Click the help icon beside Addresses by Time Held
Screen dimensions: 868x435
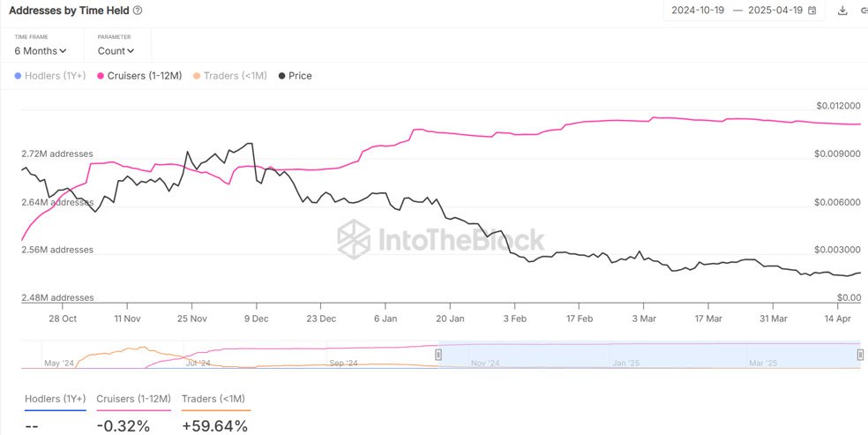coord(137,11)
